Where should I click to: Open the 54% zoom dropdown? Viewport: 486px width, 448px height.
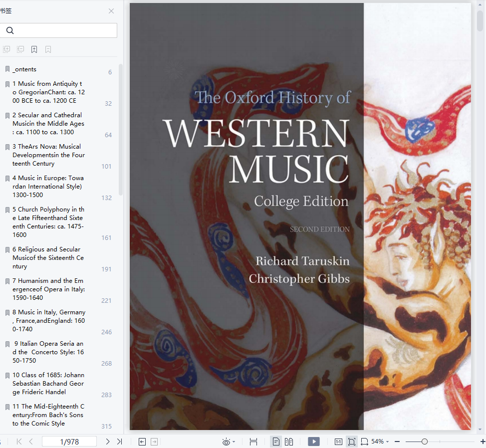click(x=380, y=442)
